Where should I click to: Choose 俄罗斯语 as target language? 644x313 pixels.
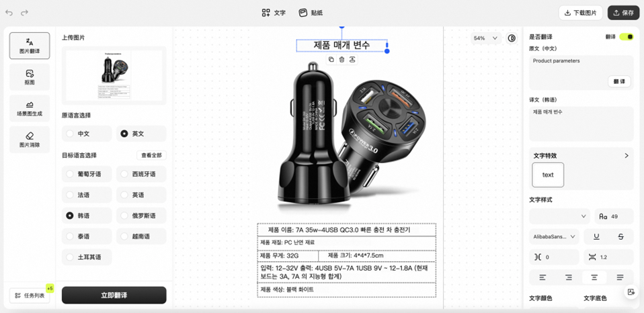141,216
